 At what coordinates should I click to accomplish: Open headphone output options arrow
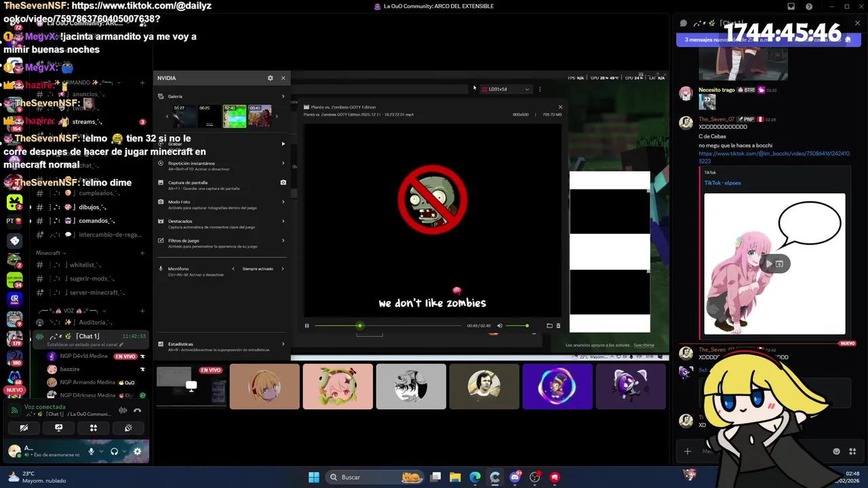point(124,451)
